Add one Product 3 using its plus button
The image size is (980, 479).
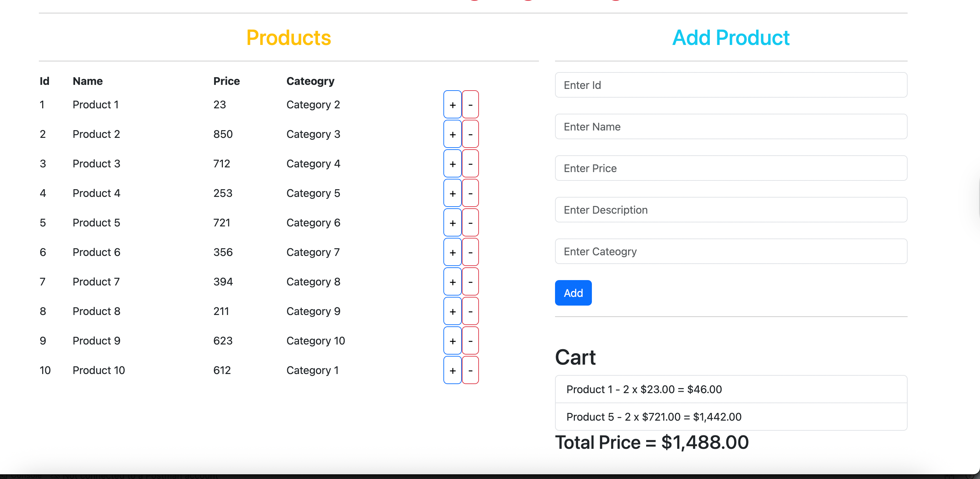coord(452,163)
